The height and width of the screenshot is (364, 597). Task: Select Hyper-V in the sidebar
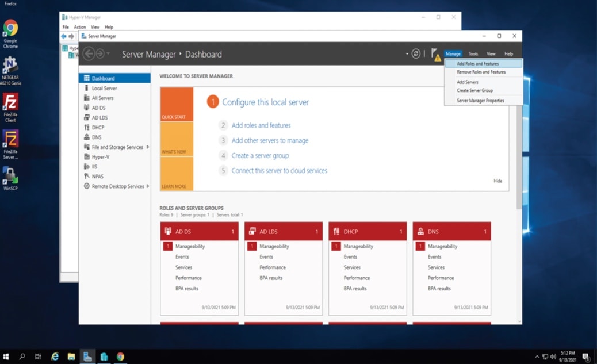click(x=100, y=157)
